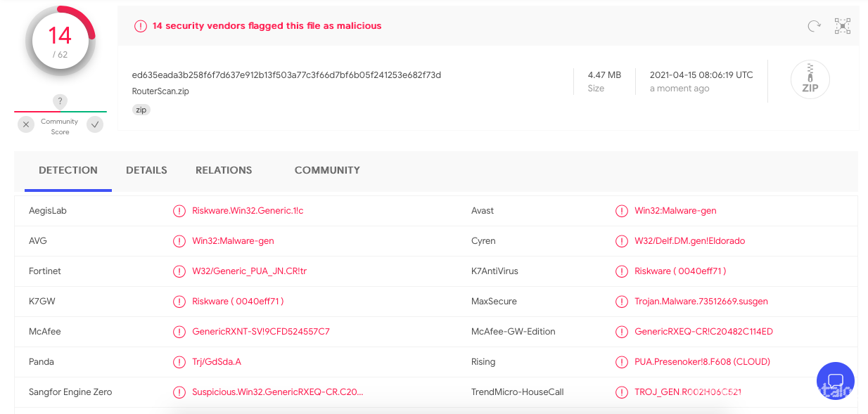Vote file as malicious with X
This screenshot has width=868, height=414.
click(26, 124)
